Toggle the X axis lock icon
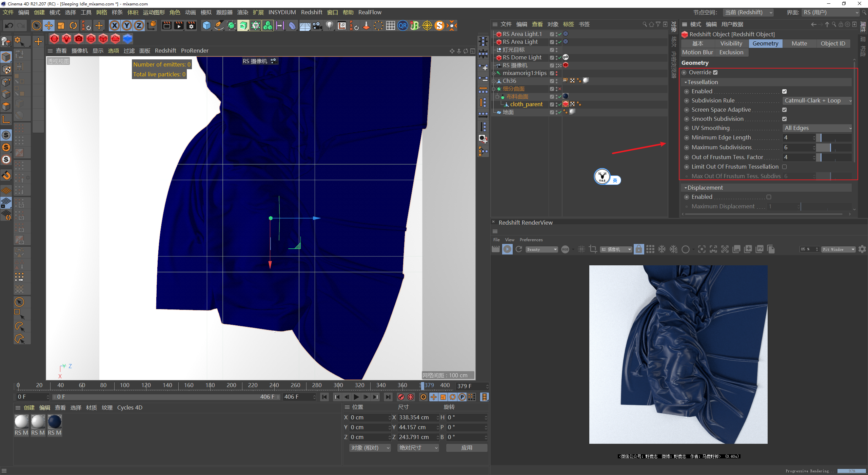 (115, 25)
